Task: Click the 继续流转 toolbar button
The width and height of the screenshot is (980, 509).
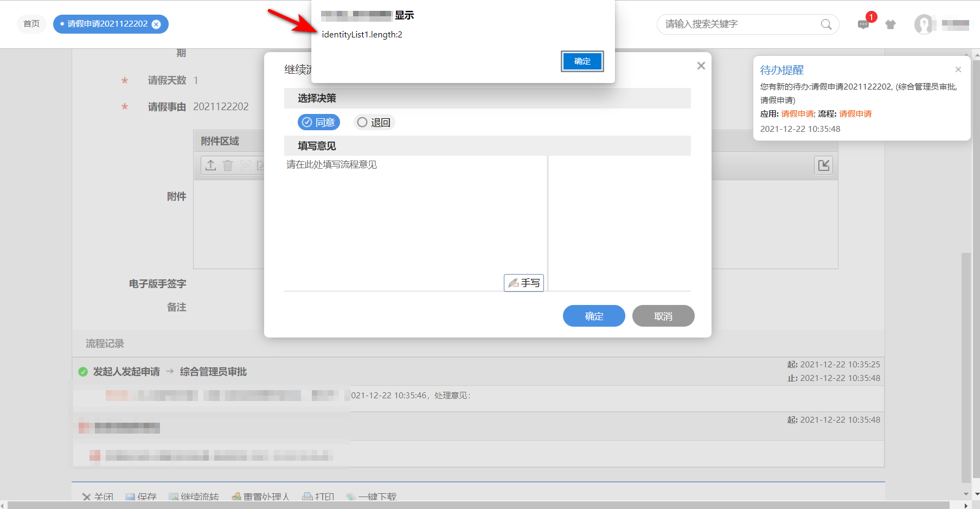Action: tap(194, 497)
